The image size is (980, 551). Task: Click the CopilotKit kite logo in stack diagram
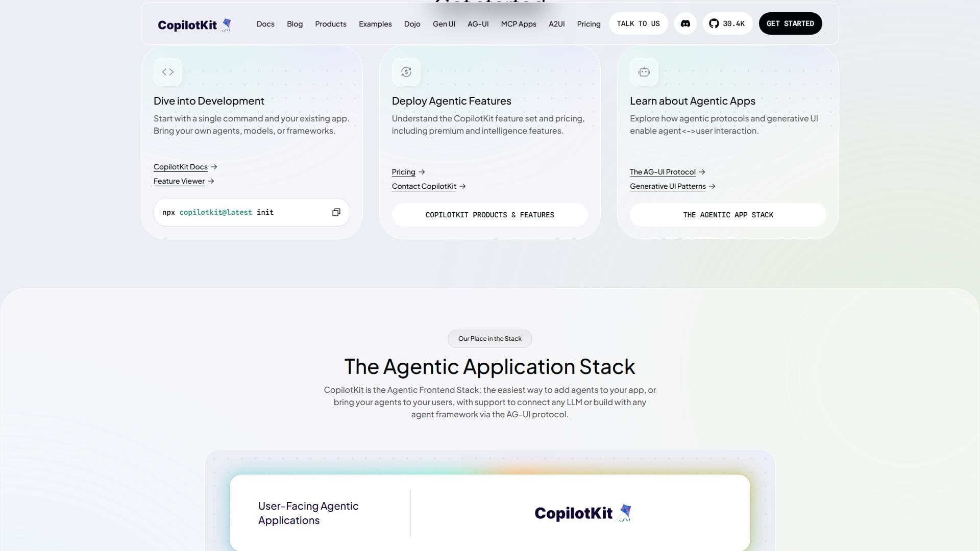pyautogui.click(x=583, y=513)
